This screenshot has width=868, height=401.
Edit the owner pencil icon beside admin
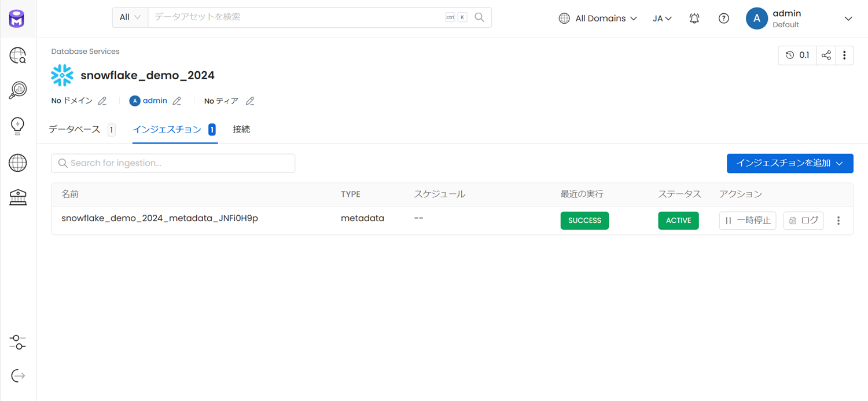(x=177, y=101)
